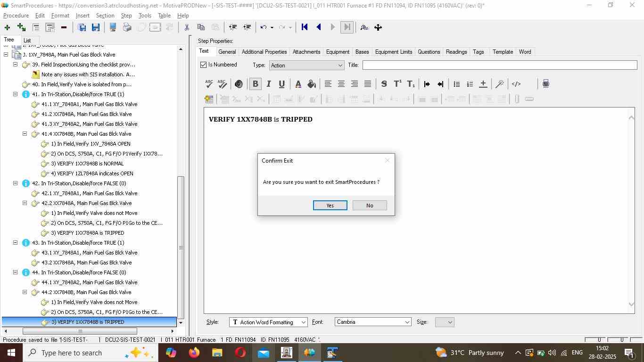
Task: Click the four-way move arrows icon
Action: [378, 27]
